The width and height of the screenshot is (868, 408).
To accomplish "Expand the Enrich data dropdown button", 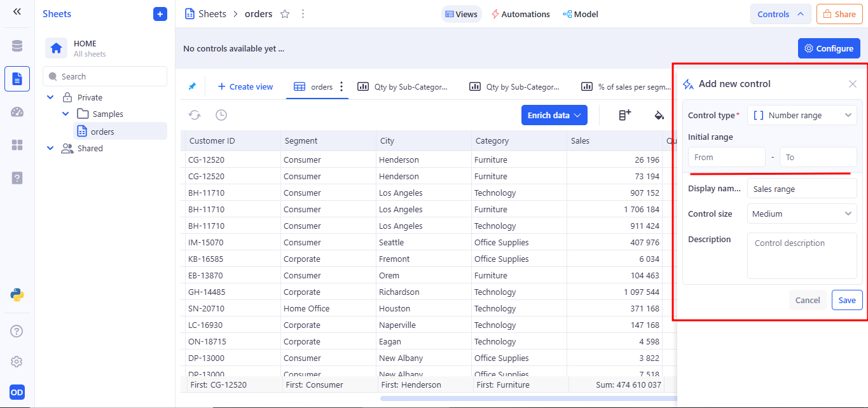I will 554,115.
